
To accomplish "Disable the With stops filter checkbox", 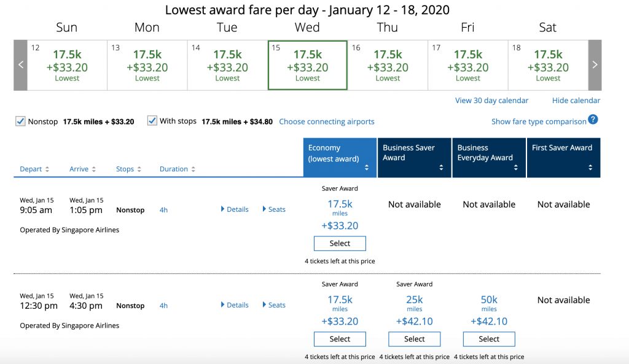I will click(x=152, y=121).
